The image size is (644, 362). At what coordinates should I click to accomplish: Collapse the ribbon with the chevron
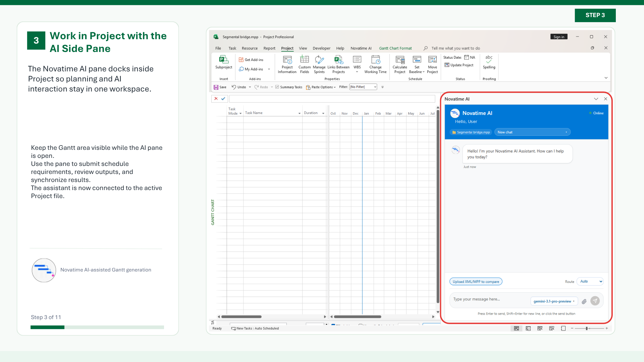click(x=606, y=78)
